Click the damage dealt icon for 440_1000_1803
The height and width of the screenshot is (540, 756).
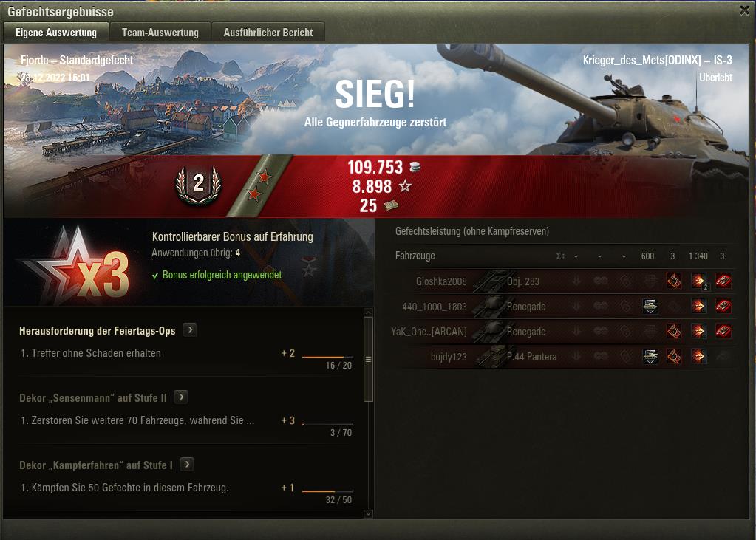[698, 306]
